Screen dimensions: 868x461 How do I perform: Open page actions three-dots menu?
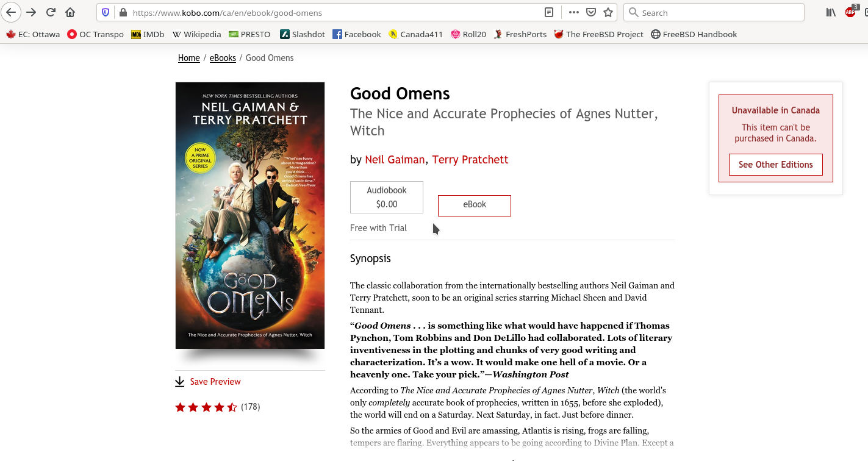coord(573,12)
